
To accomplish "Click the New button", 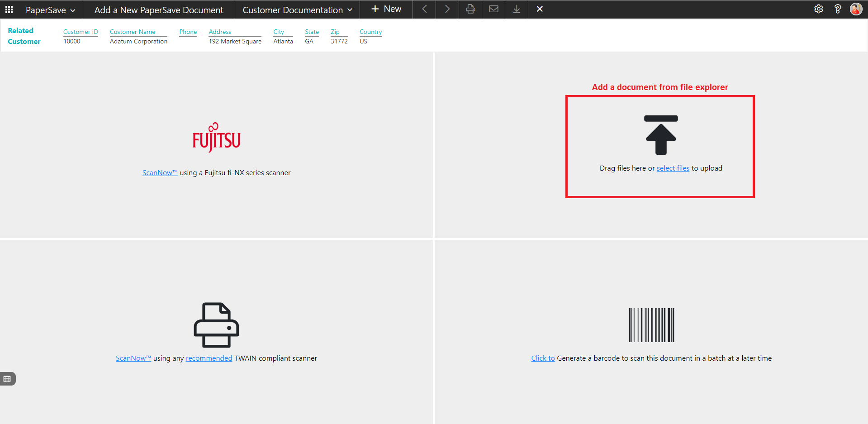I will 386,9.
